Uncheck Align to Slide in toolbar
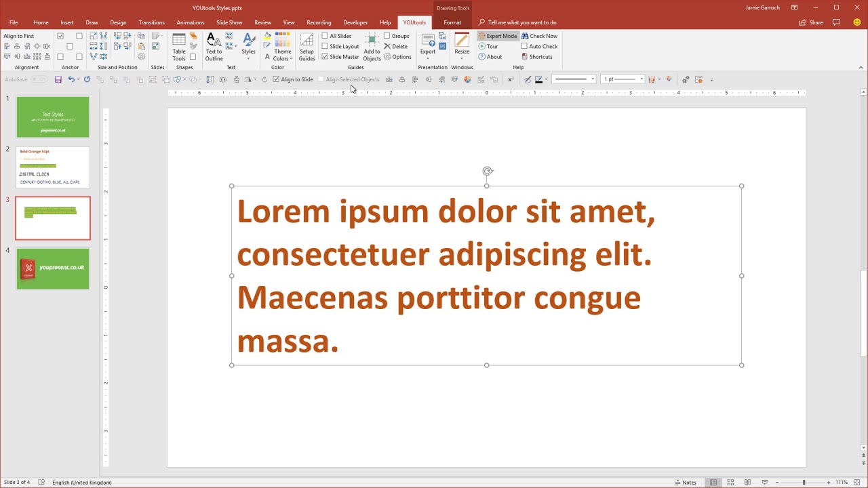Screen dimensions: 868x488 276,79
